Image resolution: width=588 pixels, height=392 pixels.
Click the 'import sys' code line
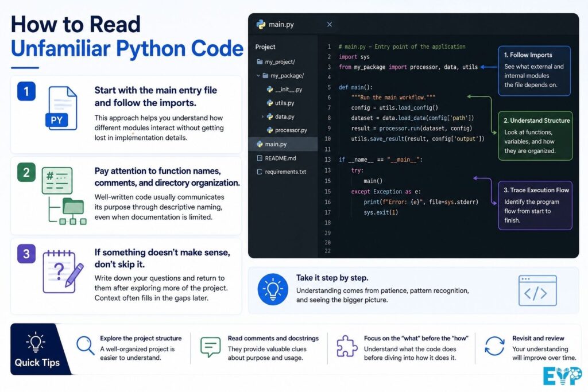coord(354,57)
